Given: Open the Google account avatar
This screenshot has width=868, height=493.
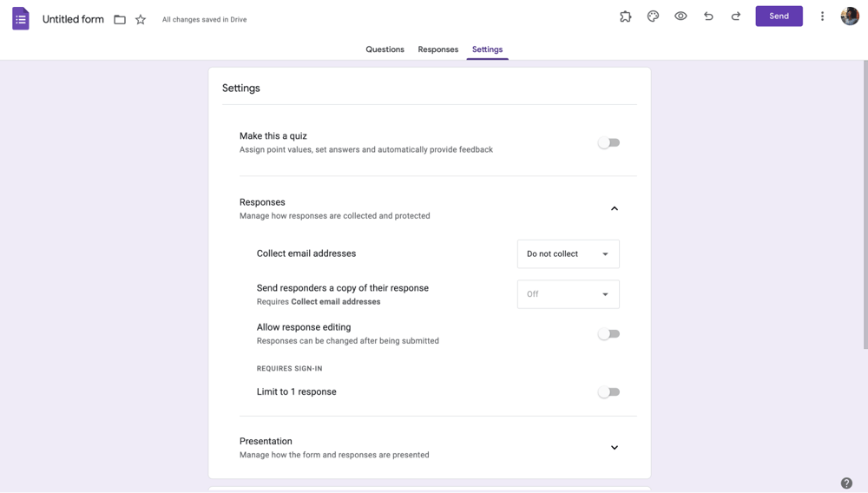Looking at the screenshot, I should tap(850, 16).
